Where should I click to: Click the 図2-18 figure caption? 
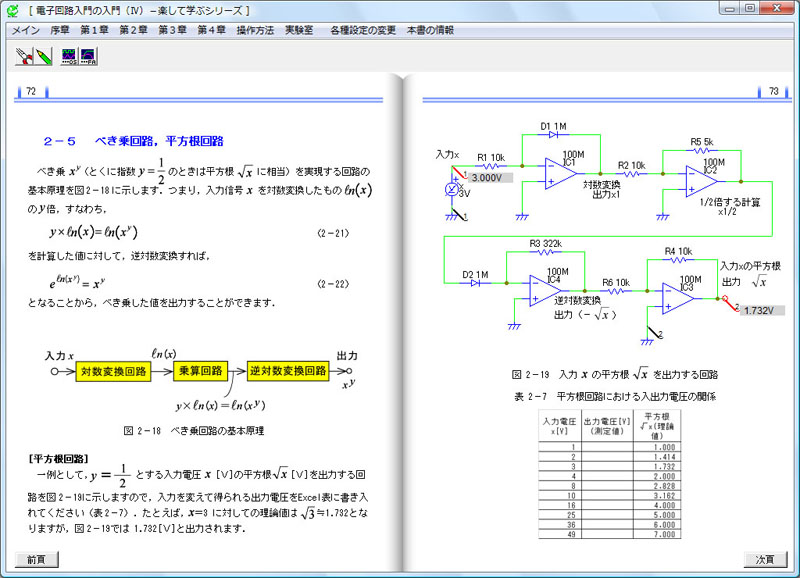pyautogui.click(x=193, y=431)
